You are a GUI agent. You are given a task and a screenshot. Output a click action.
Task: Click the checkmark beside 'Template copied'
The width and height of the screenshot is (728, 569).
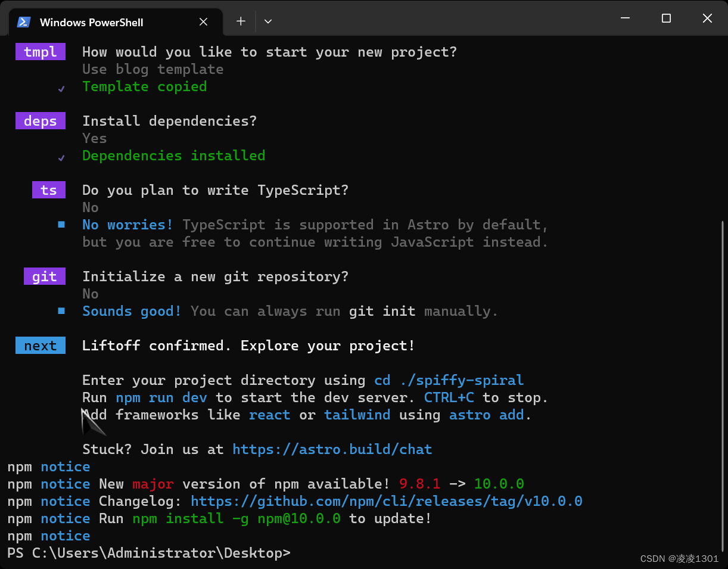click(61, 87)
